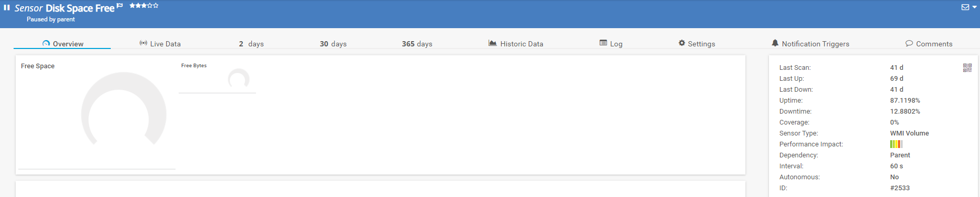Show the QR code for sensor

tap(967, 68)
